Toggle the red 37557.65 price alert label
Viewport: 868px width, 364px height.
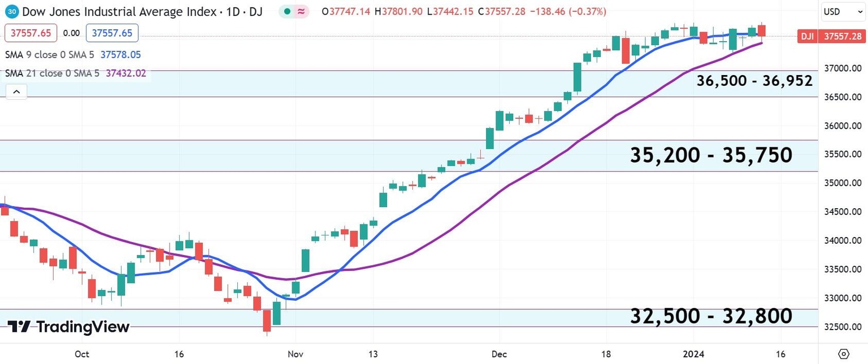point(31,33)
